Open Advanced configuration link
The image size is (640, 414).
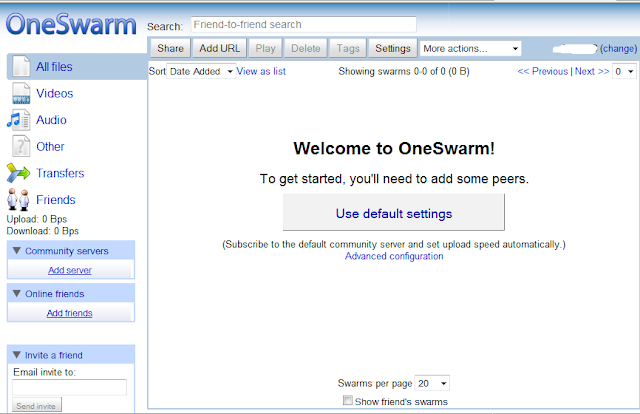pyautogui.click(x=394, y=256)
